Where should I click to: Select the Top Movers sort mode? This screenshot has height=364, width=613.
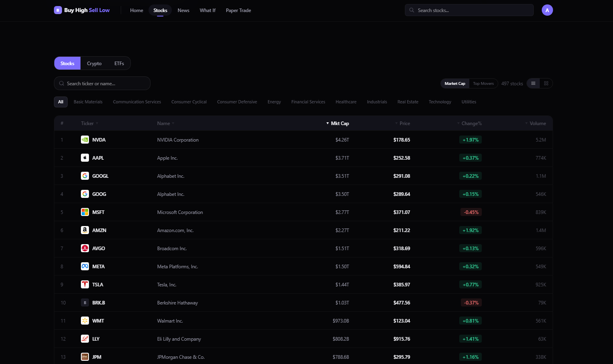(483, 83)
